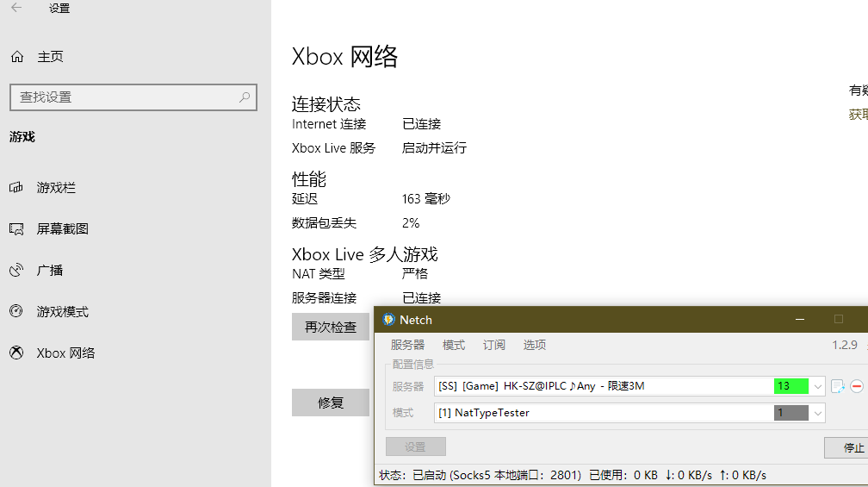Click the back arrow in Settings
This screenshot has width=868, height=487.
click(x=16, y=8)
